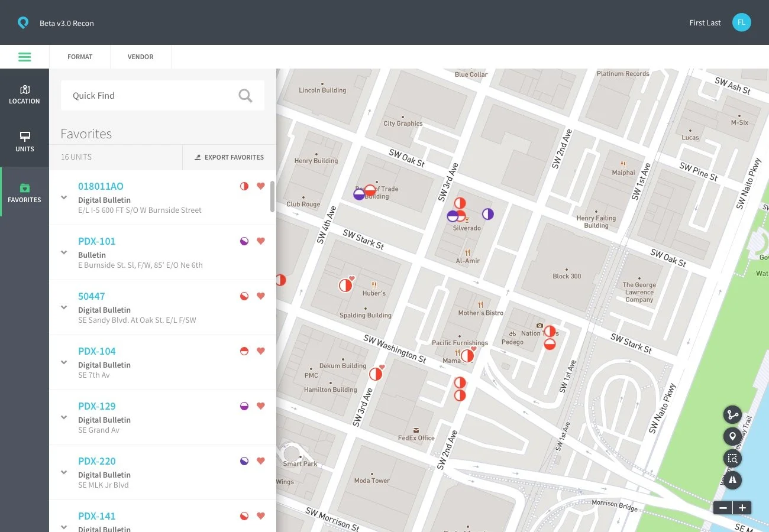Click the purple status icon for PDX-101
The height and width of the screenshot is (532, 769).
pos(244,241)
